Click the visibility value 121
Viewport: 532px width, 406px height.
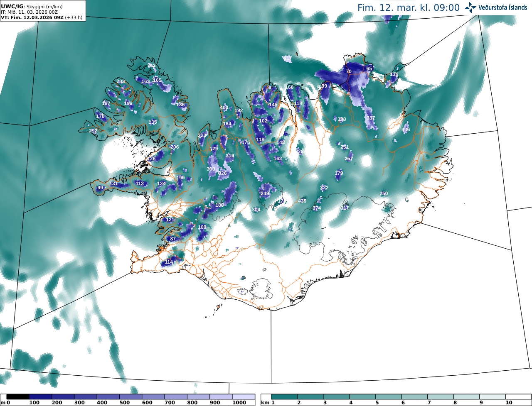point(170,220)
